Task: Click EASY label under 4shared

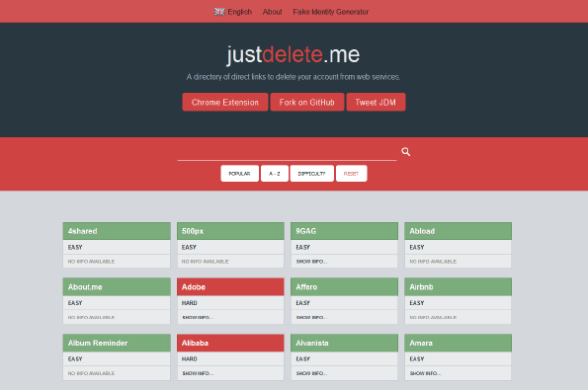Action: pyautogui.click(x=75, y=247)
